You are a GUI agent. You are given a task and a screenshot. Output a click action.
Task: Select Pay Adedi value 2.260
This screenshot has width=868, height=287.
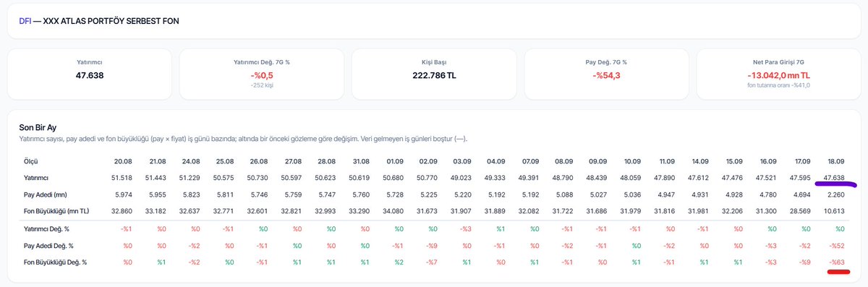pyautogui.click(x=835, y=194)
